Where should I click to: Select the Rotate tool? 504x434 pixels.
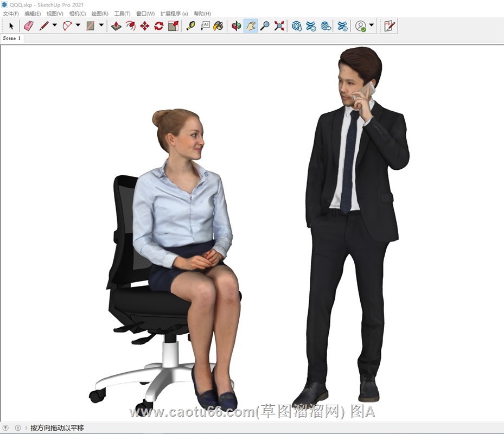(x=158, y=25)
